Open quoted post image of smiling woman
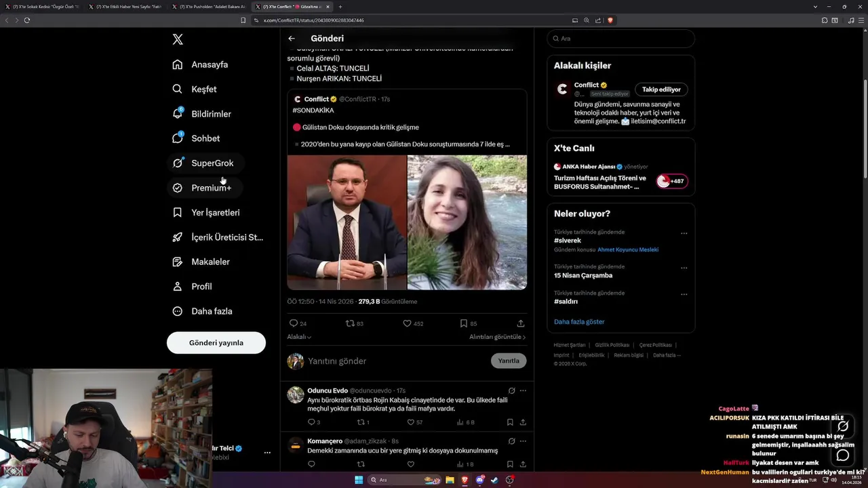The height and width of the screenshot is (488, 868). (467, 222)
